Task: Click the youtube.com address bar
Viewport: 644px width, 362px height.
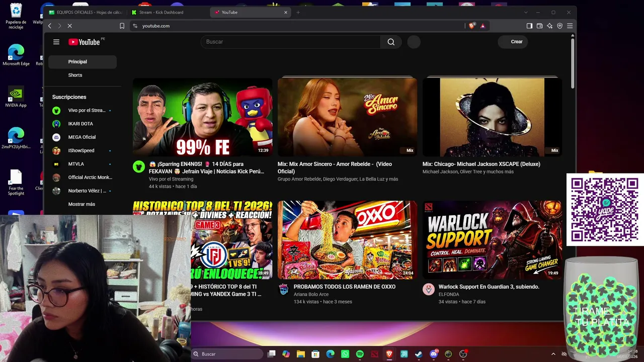Action: (297, 26)
